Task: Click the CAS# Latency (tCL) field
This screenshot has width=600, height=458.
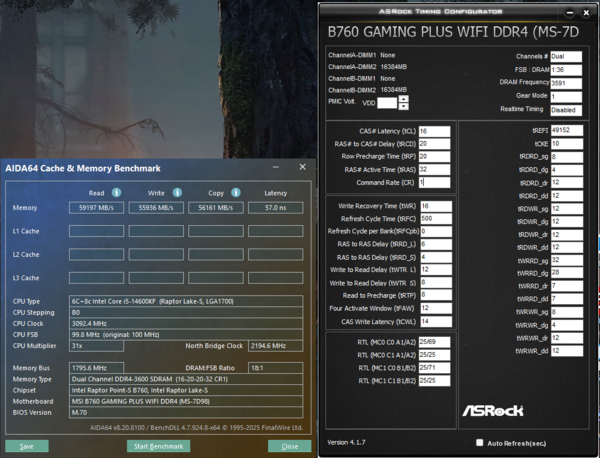Action: (x=434, y=131)
